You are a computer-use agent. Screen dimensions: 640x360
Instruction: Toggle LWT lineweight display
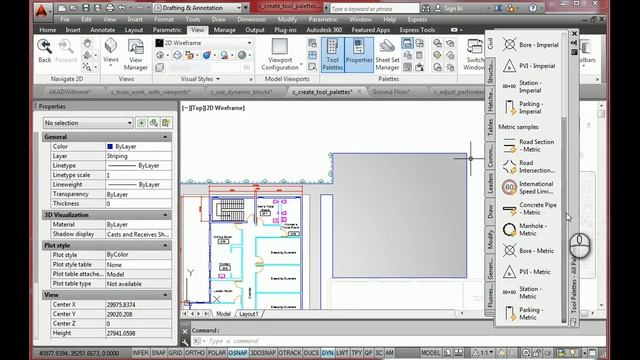[342, 352]
